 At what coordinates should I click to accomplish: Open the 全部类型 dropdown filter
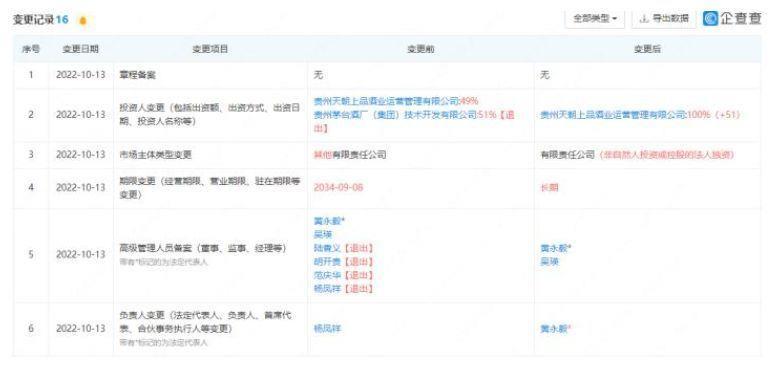tap(595, 19)
